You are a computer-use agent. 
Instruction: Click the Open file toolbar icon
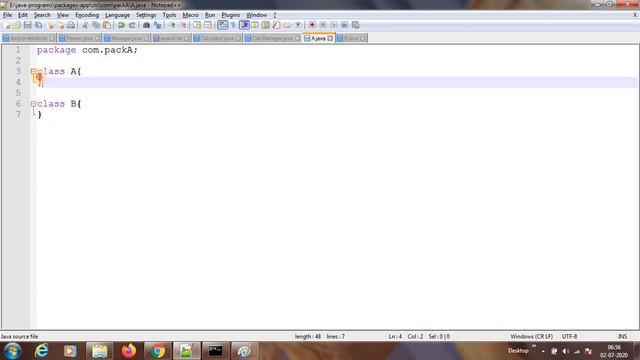(17, 25)
